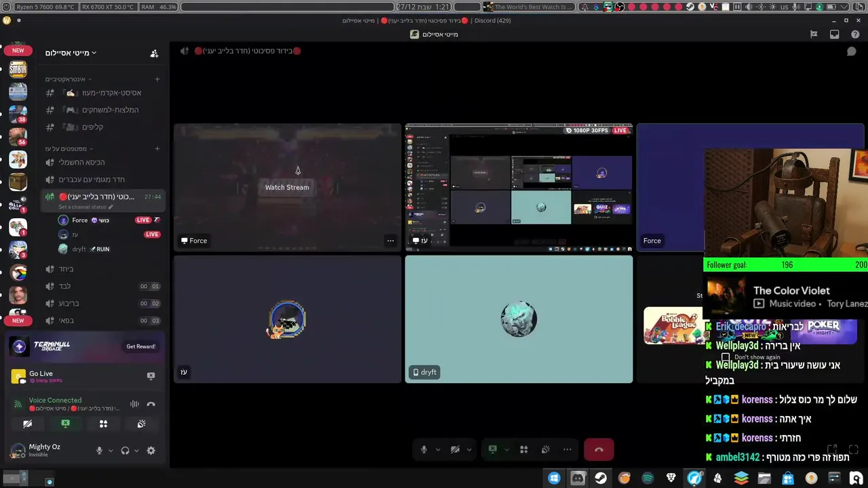The width and height of the screenshot is (868, 488).
Task: Toggle microphone in the bottom call controls
Action: (424, 449)
